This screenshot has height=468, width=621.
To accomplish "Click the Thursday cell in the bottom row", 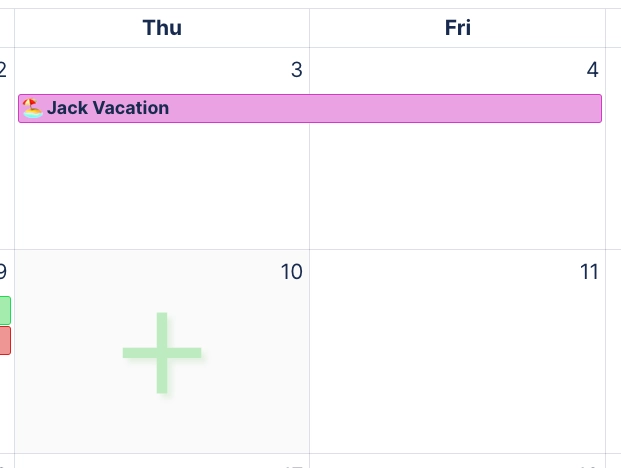I will click(x=162, y=462).
